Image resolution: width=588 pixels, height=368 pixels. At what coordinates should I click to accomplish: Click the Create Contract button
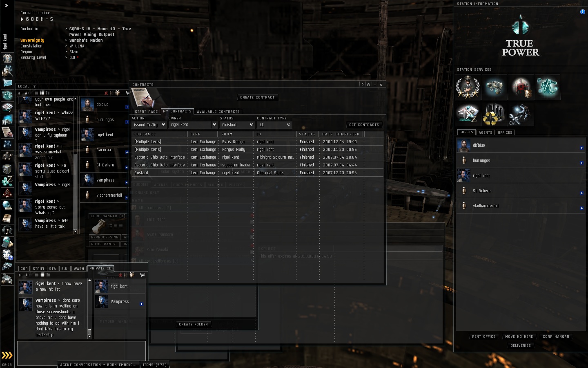click(257, 97)
